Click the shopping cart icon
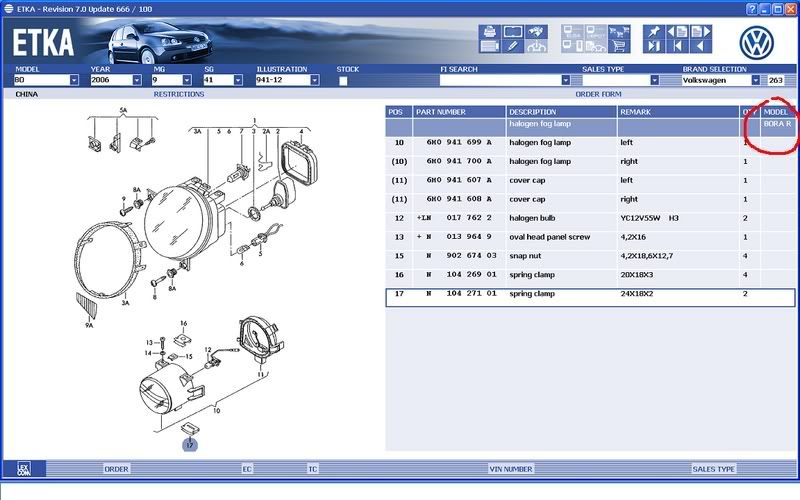This screenshot has width=800, height=500. 618,45
